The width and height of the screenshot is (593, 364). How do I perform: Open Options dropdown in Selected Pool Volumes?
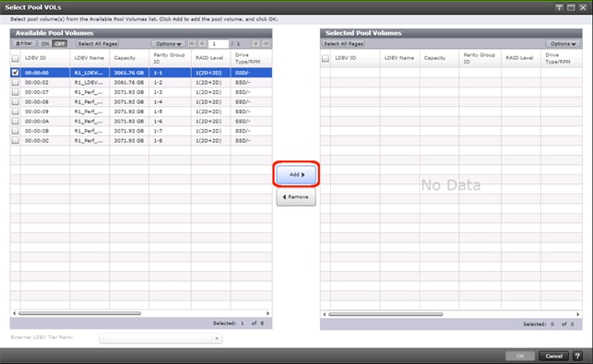click(563, 44)
